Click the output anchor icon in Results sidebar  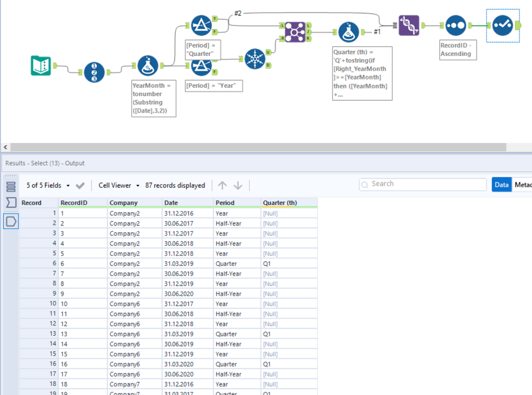(x=11, y=221)
